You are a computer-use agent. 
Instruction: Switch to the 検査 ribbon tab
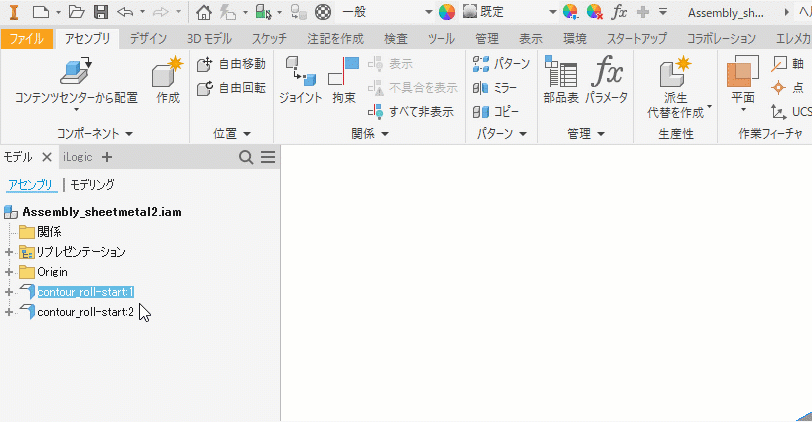point(396,39)
